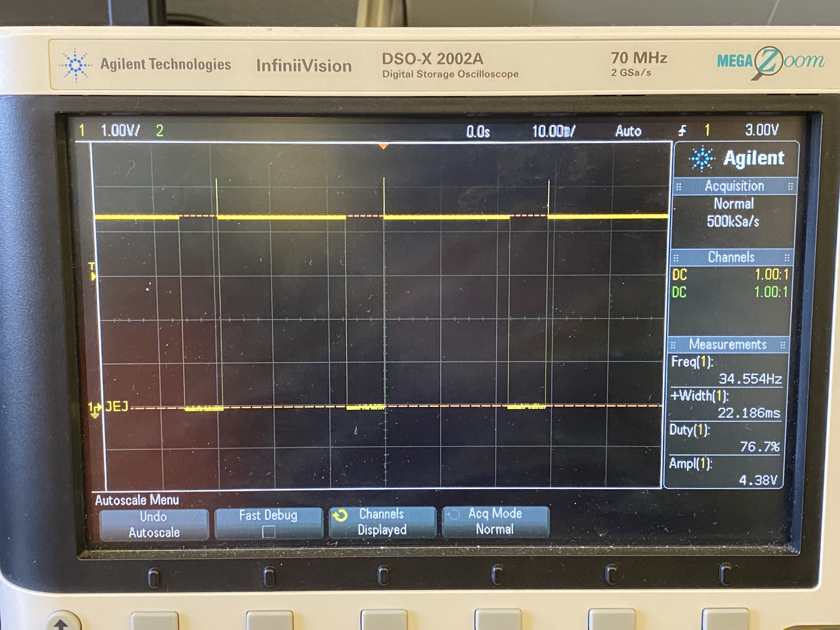Click the 3.00V trigger level readout
The height and width of the screenshot is (630, 840).
pos(762,130)
